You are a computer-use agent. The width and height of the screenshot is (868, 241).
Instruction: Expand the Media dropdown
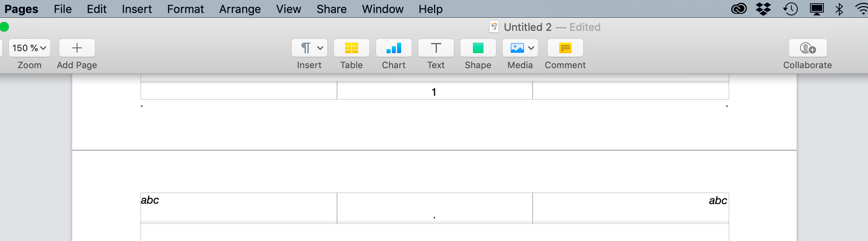click(x=520, y=48)
